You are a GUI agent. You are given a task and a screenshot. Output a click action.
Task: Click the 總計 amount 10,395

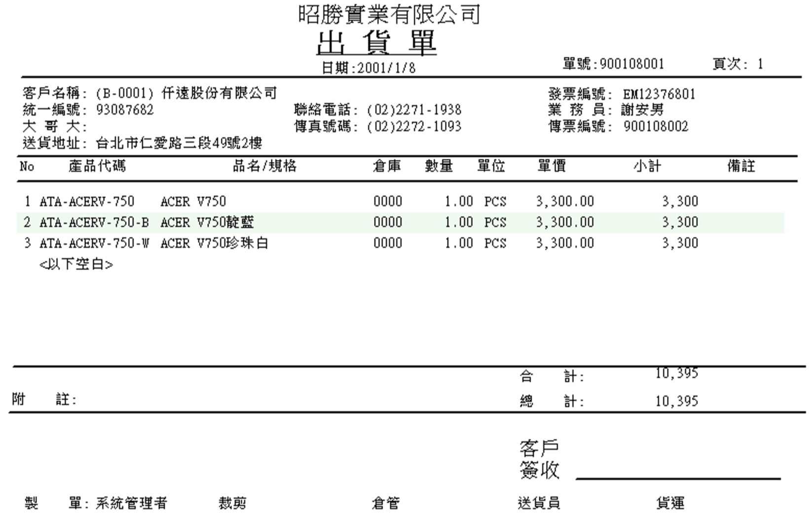click(676, 401)
